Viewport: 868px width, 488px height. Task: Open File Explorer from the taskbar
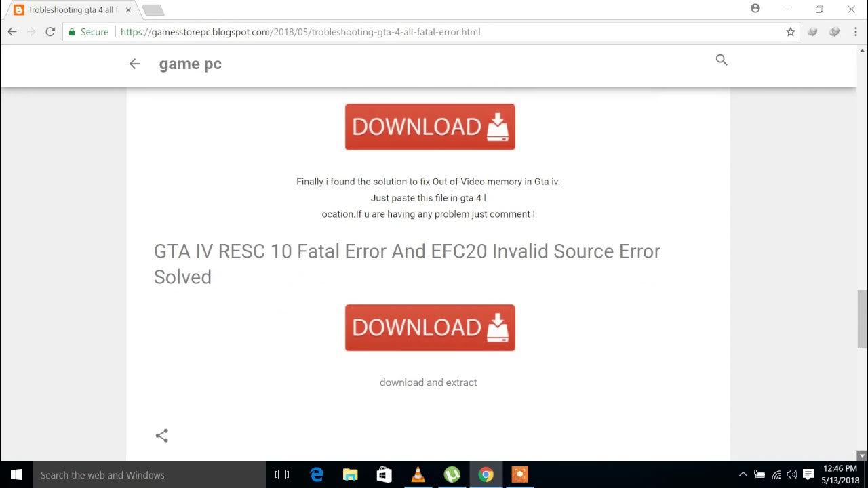350,474
